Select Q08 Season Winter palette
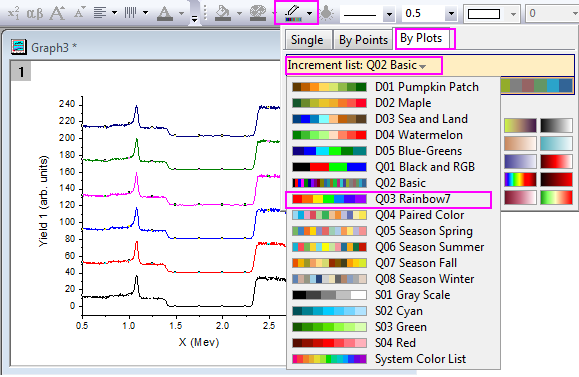579x377 pixels. [x=393, y=279]
